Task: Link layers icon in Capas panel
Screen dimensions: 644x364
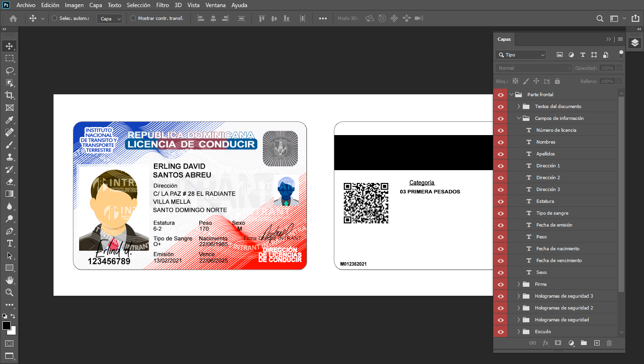Action: pos(532,343)
